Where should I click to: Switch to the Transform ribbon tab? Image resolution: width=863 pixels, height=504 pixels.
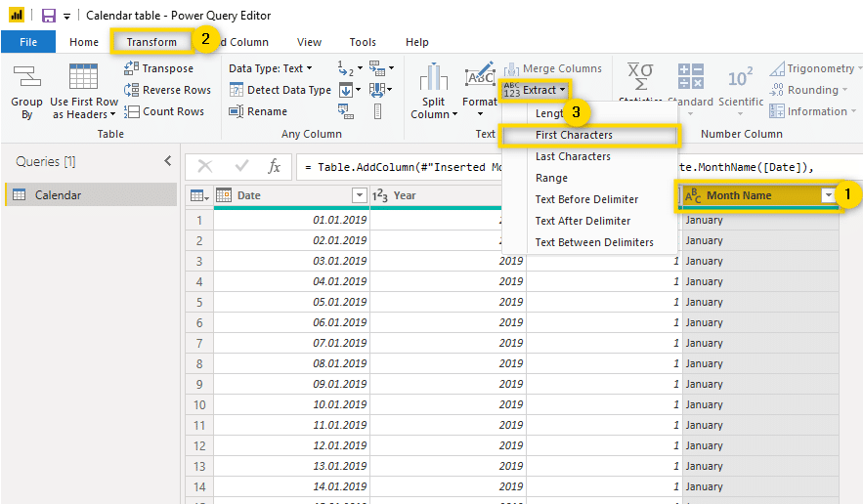click(151, 42)
